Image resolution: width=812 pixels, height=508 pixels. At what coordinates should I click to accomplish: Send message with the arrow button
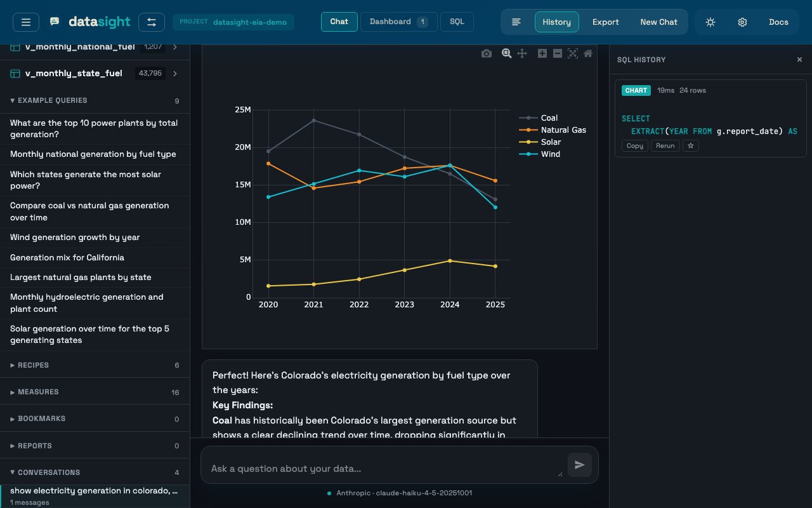click(x=580, y=465)
